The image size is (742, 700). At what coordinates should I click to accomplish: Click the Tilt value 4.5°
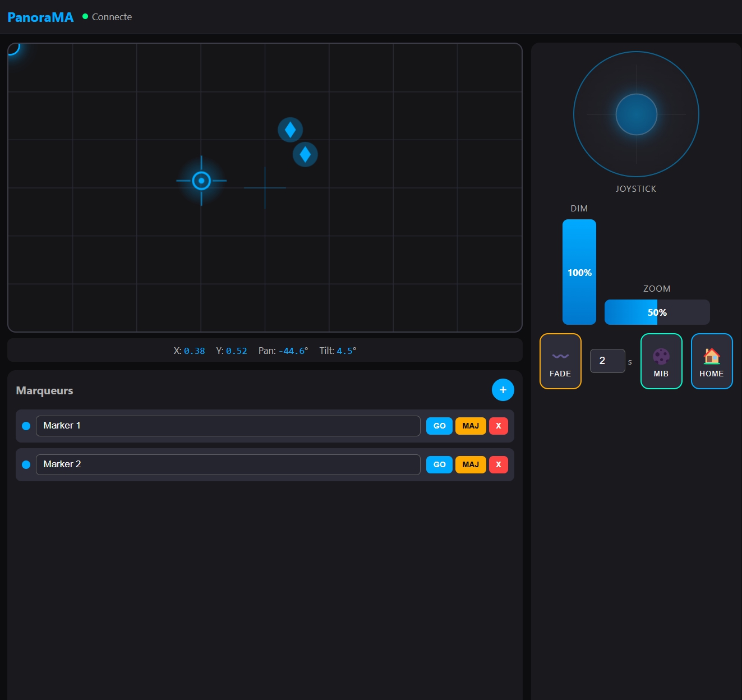tap(347, 351)
